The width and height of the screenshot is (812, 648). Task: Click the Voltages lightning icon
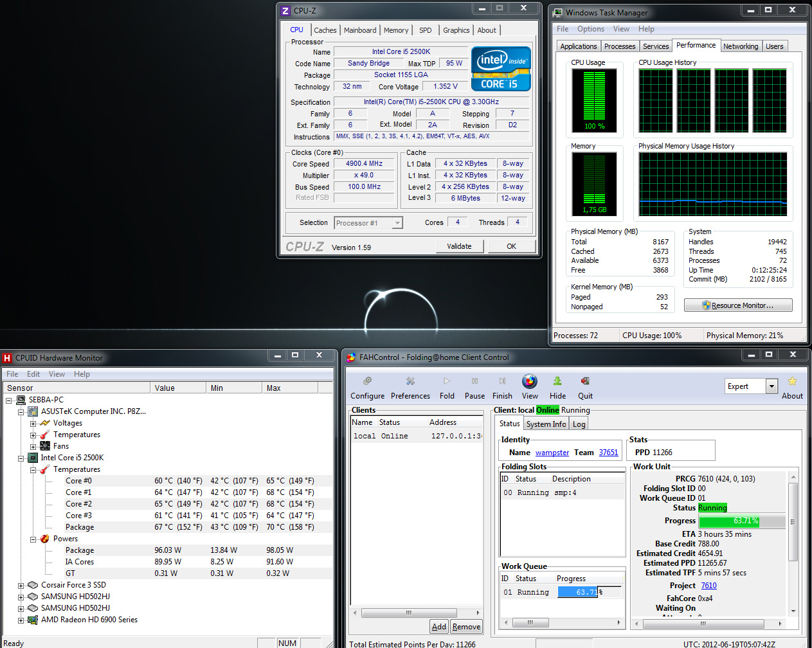(x=45, y=423)
